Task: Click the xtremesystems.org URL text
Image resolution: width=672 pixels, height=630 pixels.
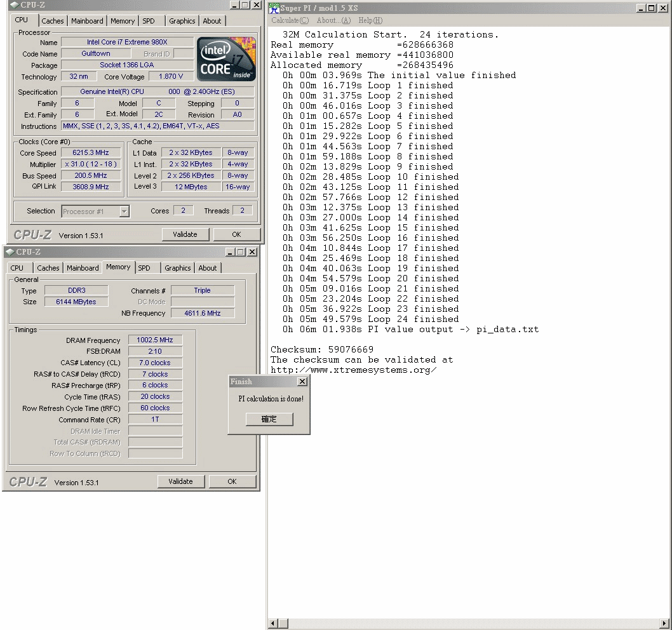Action: coord(354,370)
